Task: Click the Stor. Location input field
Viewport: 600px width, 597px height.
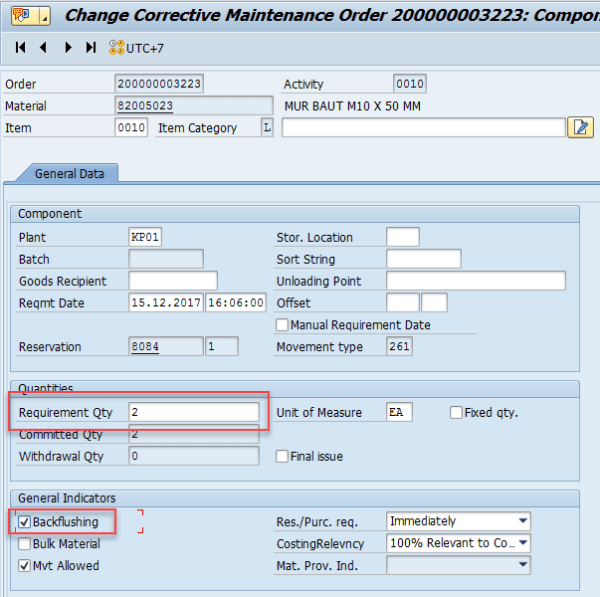Action: [x=402, y=237]
